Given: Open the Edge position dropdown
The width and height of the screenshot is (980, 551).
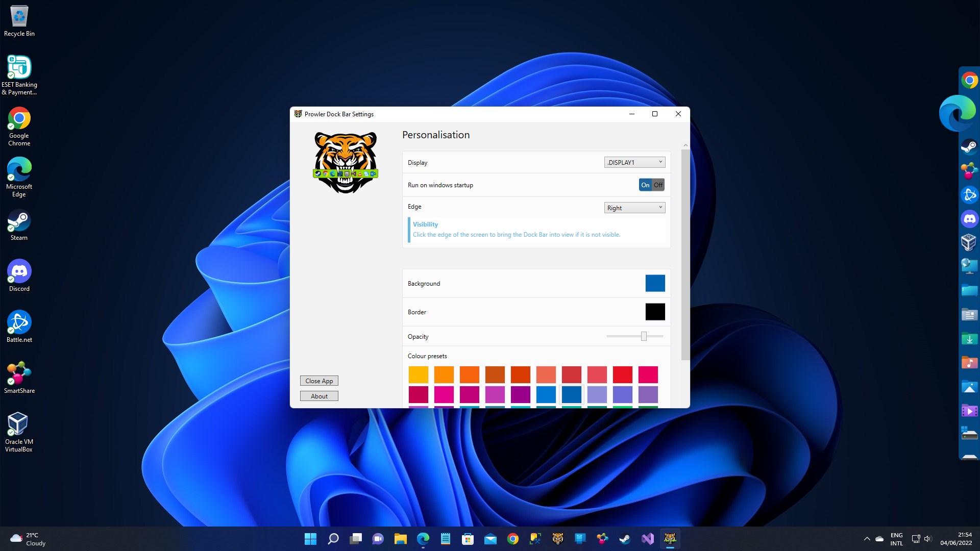Looking at the screenshot, I should pos(634,208).
